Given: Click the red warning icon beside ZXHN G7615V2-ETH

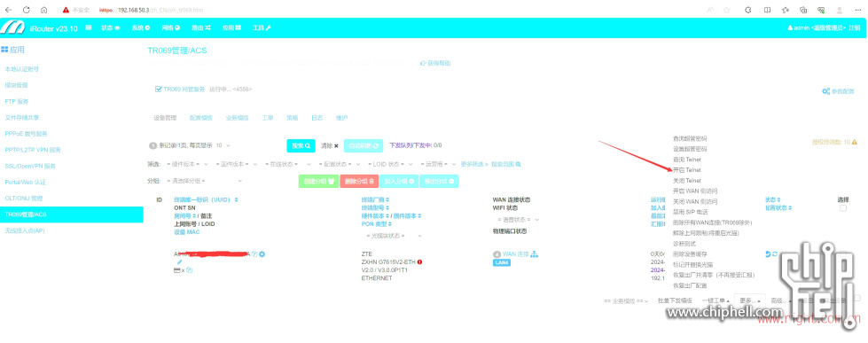Looking at the screenshot, I should [419, 261].
